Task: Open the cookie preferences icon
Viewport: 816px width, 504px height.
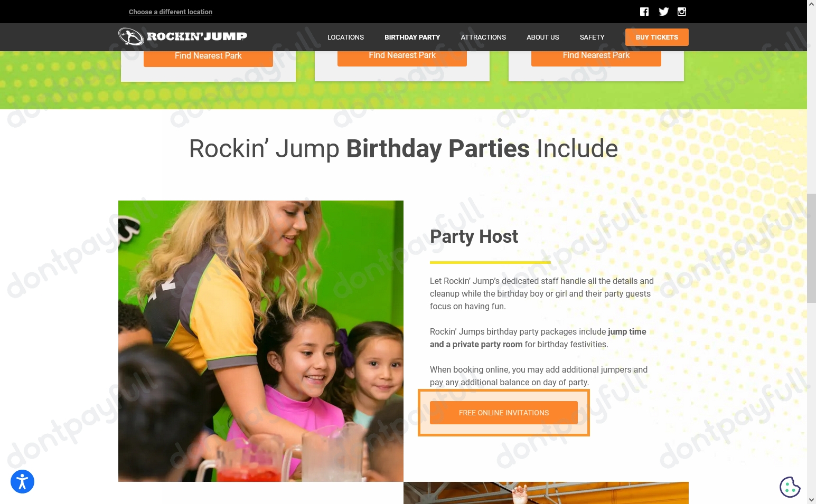Action: 790,487
